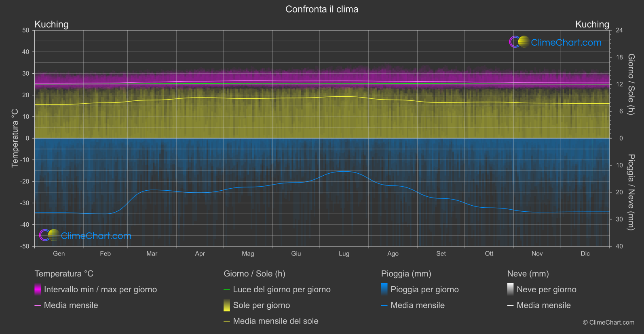Click the Dic month label on axis
Image resolution: width=644 pixels, height=334 pixels.
click(585, 253)
